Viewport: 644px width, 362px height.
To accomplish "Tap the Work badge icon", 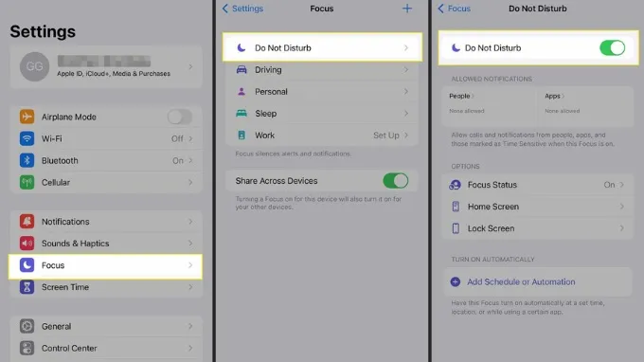I will click(241, 135).
